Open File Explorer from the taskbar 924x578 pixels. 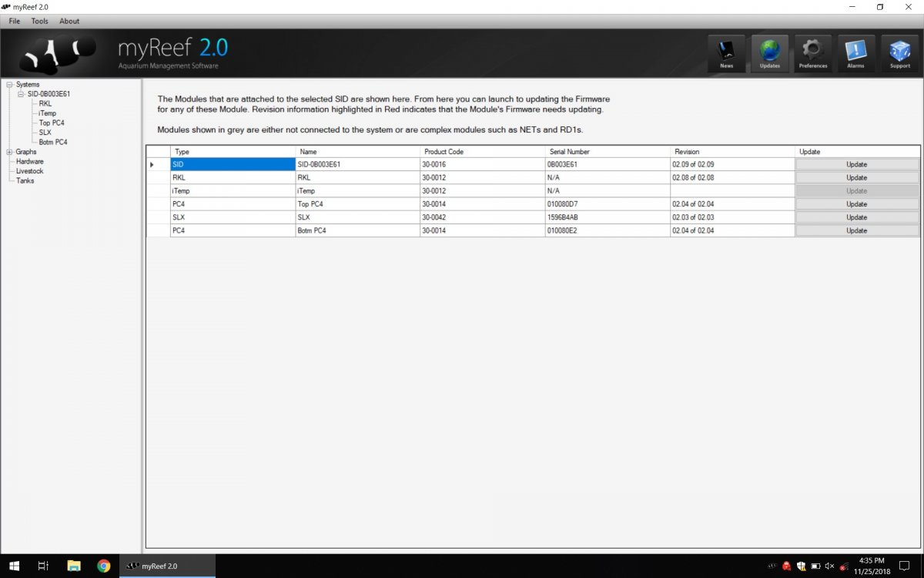74,566
